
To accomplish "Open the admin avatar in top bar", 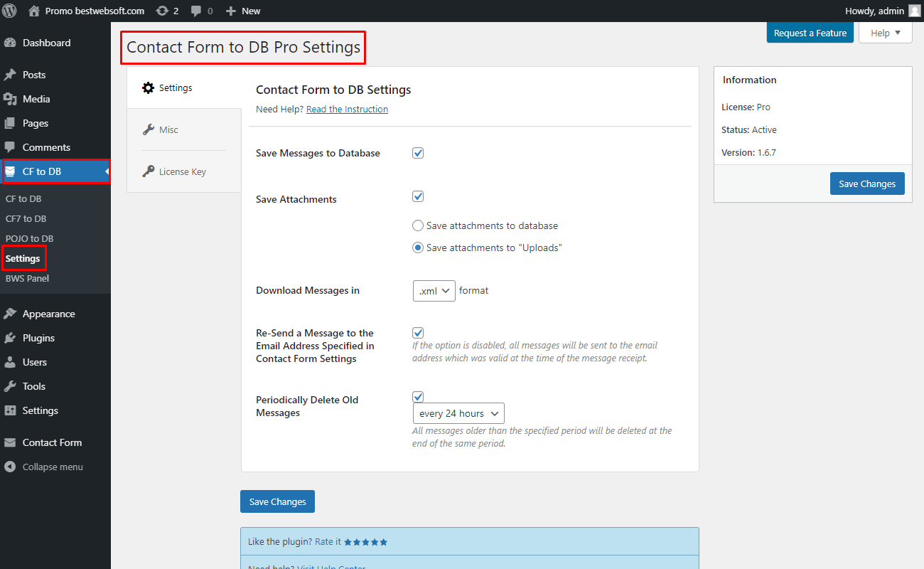I will pyautogui.click(x=914, y=11).
